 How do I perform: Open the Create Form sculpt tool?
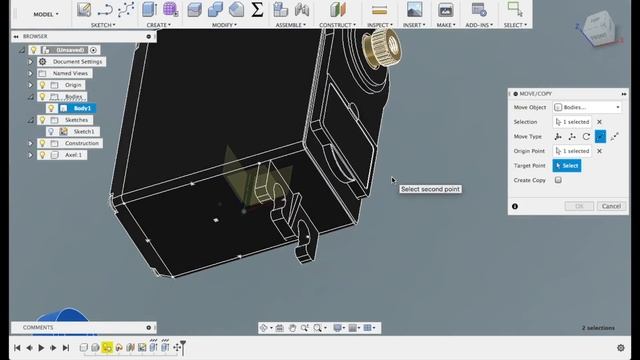click(x=170, y=9)
